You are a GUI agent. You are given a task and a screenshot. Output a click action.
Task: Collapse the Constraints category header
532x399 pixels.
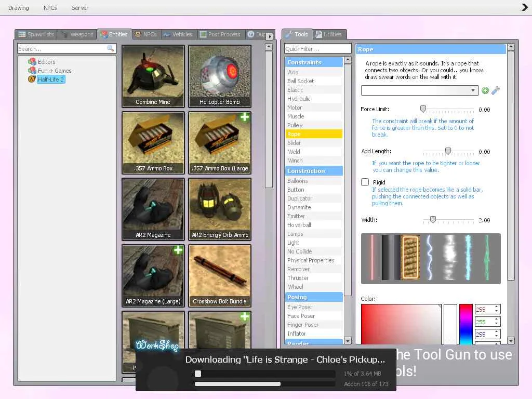pyautogui.click(x=314, y=62)
